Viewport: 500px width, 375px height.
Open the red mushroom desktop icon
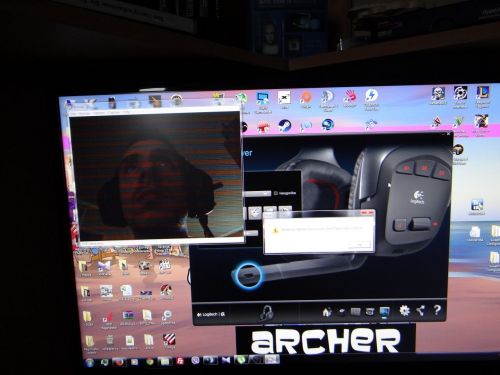[x=263, y=128]
